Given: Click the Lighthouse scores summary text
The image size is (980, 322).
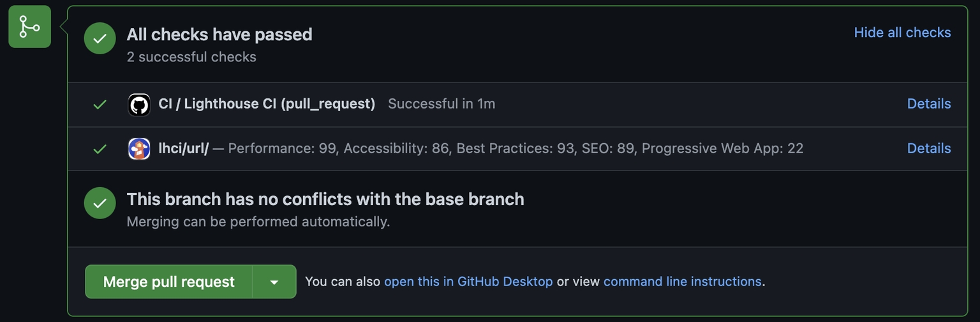Looking at the screenshot, I should 516,148.
